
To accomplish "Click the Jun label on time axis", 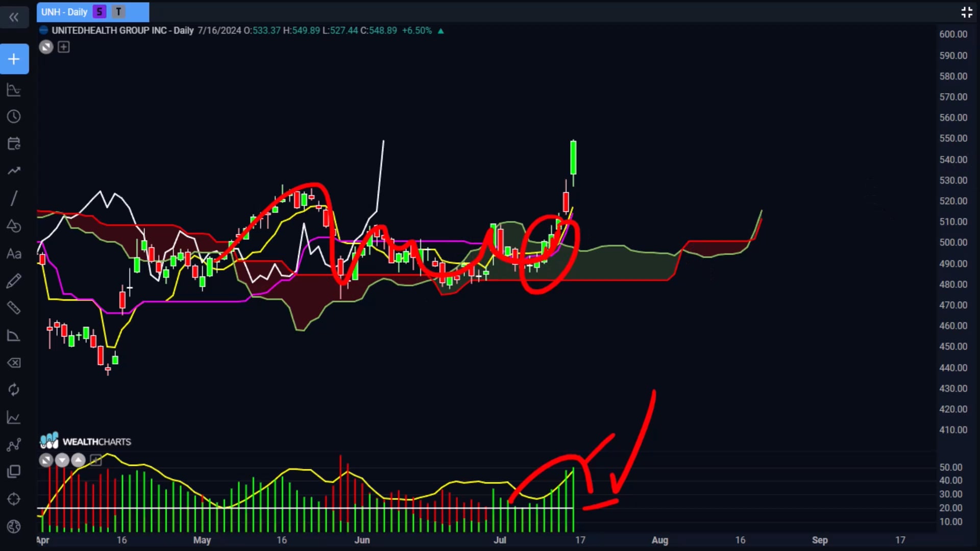I will click(x=362, y=540).
